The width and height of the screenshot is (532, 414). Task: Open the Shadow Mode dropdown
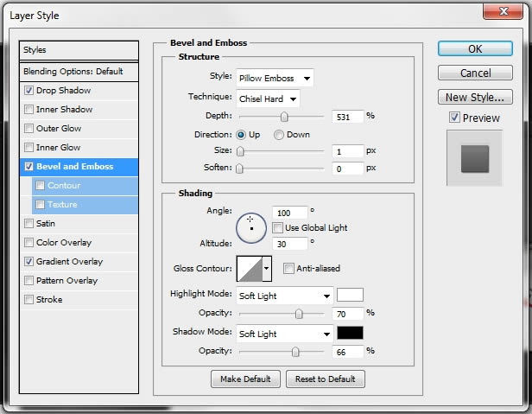click(285, 334)
